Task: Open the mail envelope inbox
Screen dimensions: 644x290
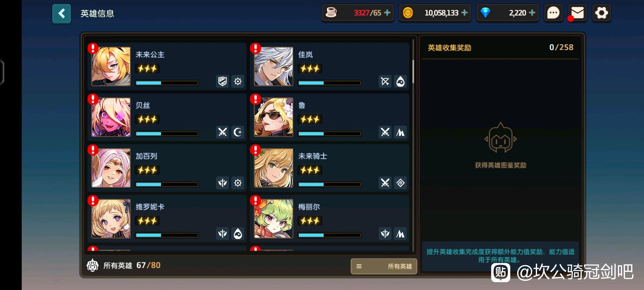Action: (577, 13)
